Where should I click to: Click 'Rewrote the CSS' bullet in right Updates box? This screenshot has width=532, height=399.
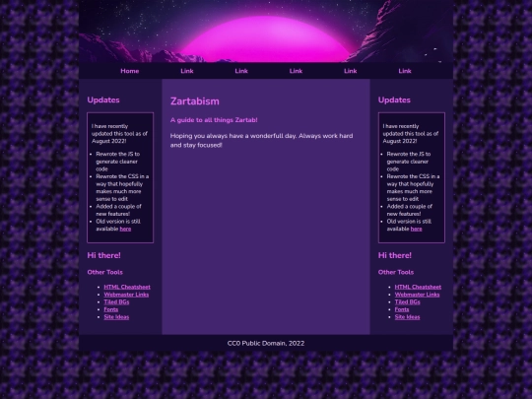(x=413, y=187)
